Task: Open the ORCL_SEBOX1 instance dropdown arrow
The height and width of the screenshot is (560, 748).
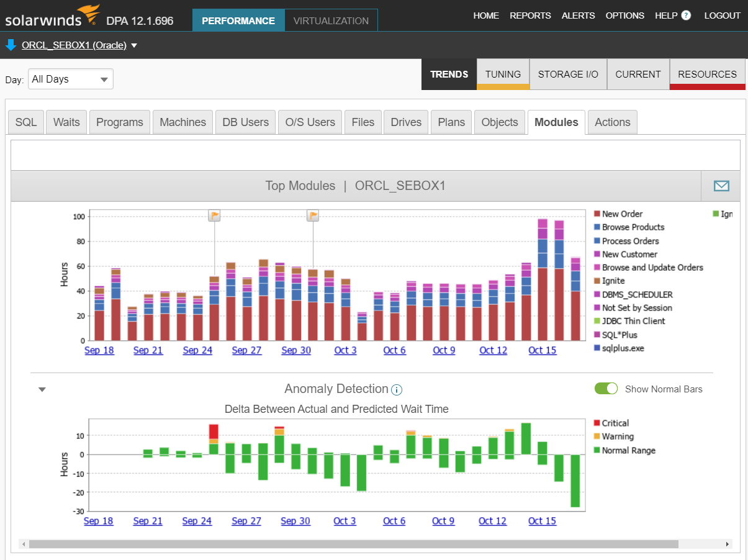Action: [134, 45]
